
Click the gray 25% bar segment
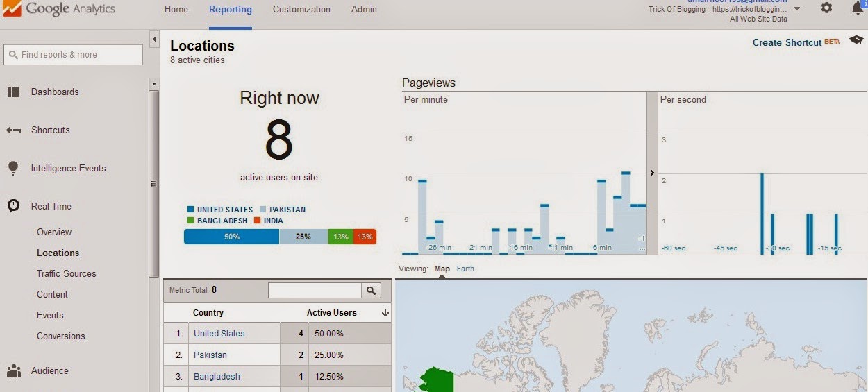[x=303, y=237]
